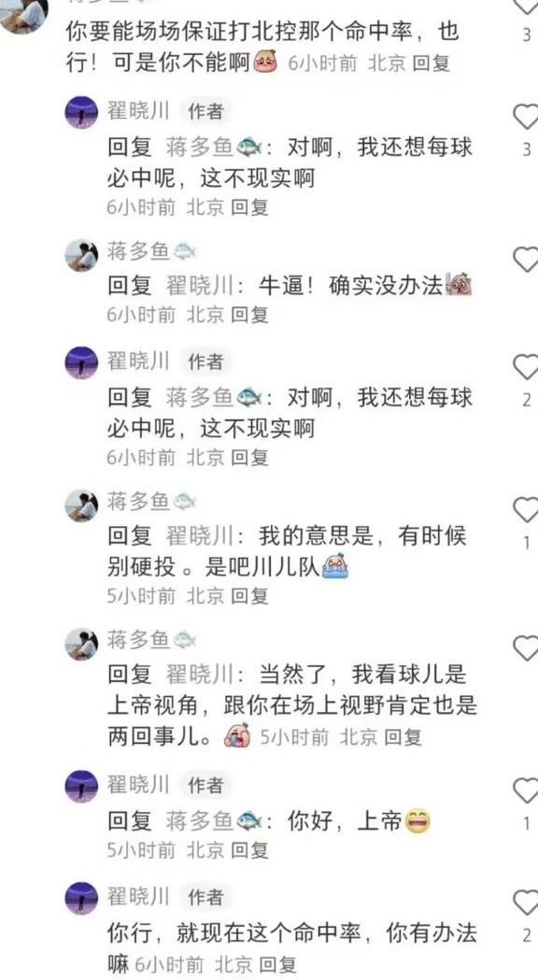The height and width of the screenshot is (980, 538).
Task: Open 蒋多鱼's avatar beside "牛逼!确实没办法"
Action: click(x=82, y=255)
